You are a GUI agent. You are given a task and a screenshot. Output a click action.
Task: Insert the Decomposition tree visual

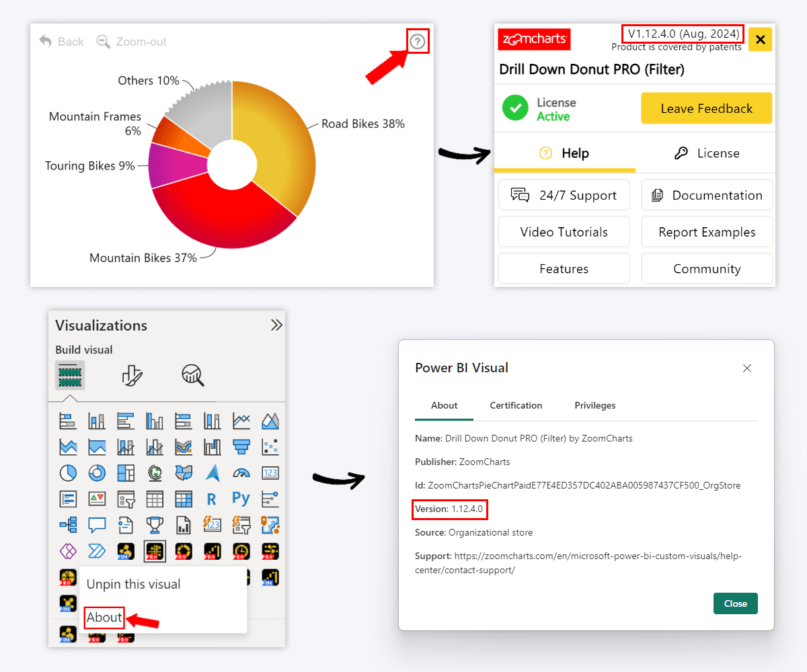pos(68,525)
